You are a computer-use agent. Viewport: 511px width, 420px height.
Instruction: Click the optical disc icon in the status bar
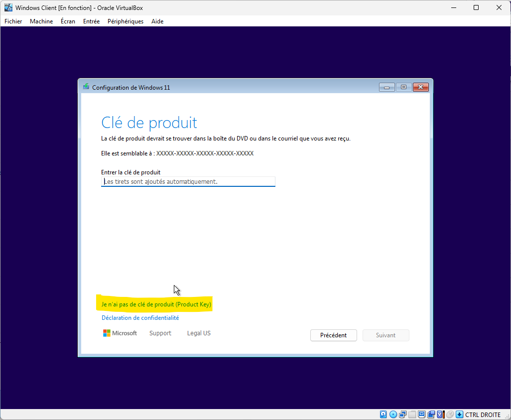coord(393,415)
